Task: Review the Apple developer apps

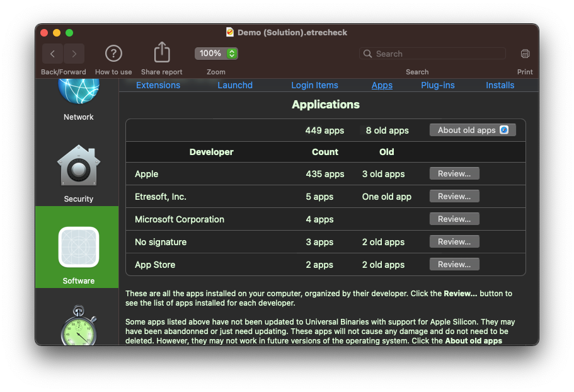Action: point(454,173)
